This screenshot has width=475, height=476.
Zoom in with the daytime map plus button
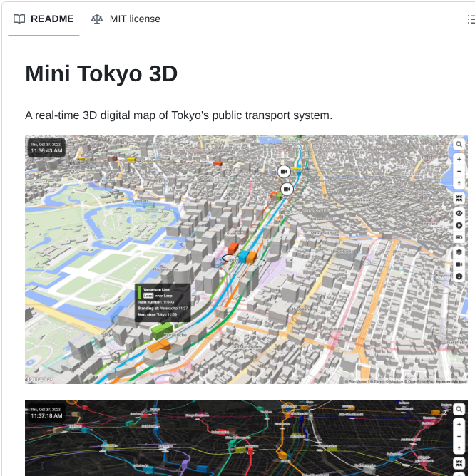tap(459, 159)
